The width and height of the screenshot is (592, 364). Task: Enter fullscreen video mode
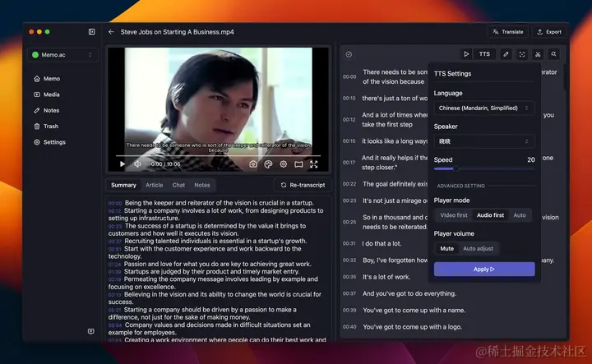[314, 164]
